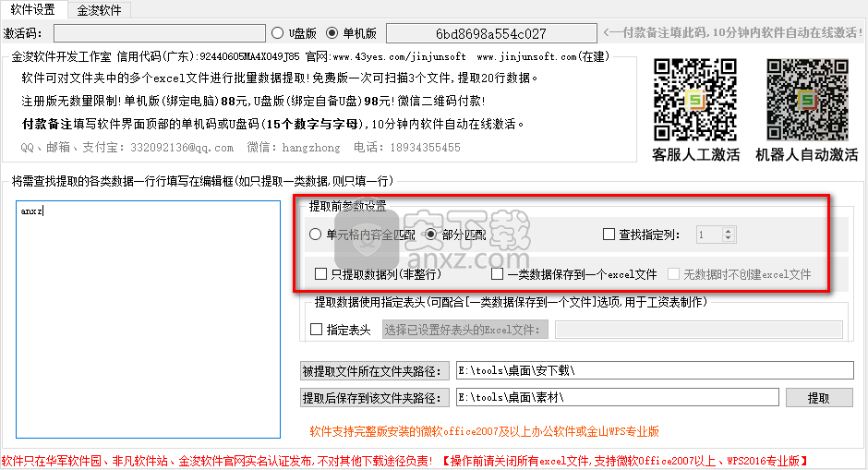Click the machine code field 6bd8698a554c027

point(491,33)
